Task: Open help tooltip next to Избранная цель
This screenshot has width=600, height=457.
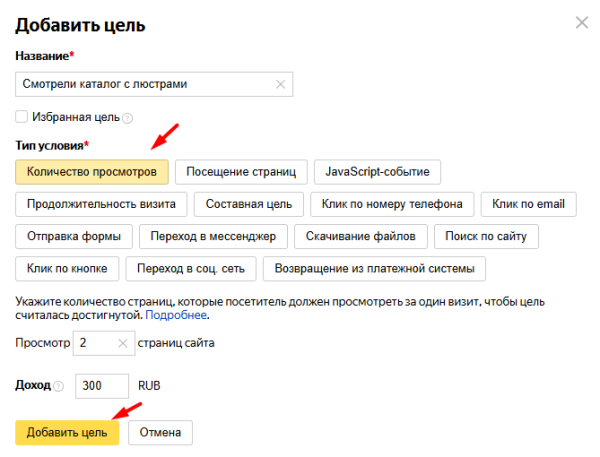Action: [x=128, y=118]
